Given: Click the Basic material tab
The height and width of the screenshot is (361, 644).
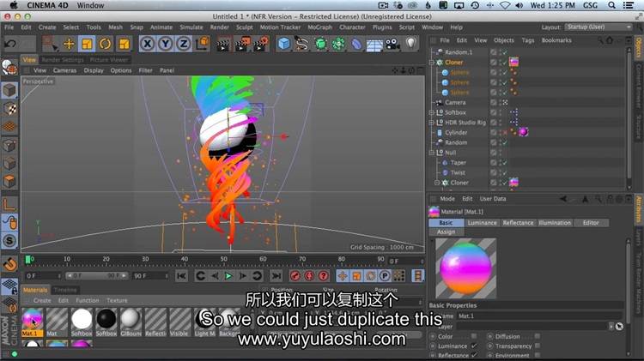Looking at the screenshot, I should [x=446, y=223].
